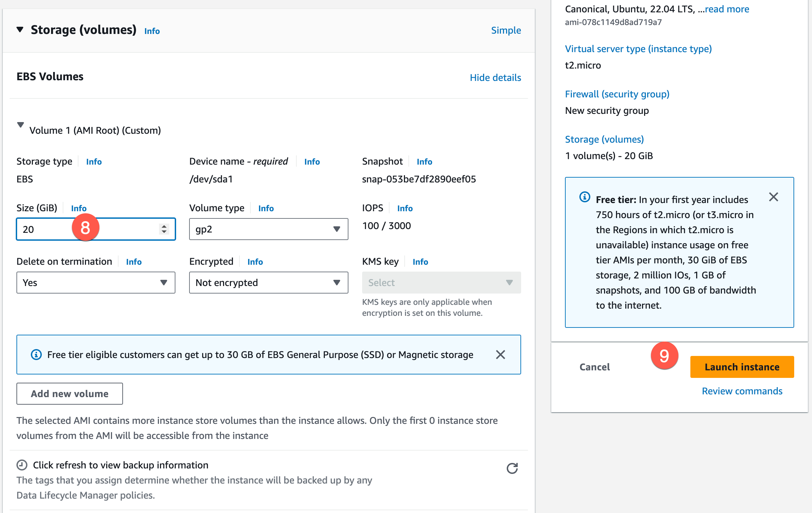Viewport: 812px width, 513px height.
Task: Click the clock icon beside backup information
Action: tap(22, 465)
